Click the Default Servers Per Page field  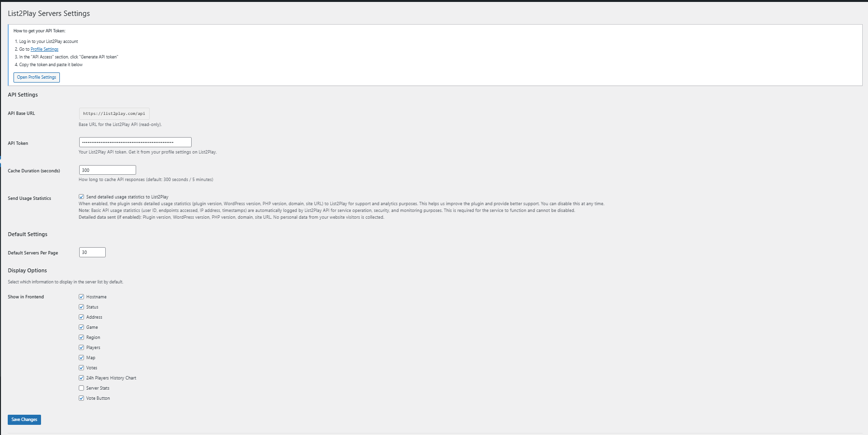(x=92, y=253)
